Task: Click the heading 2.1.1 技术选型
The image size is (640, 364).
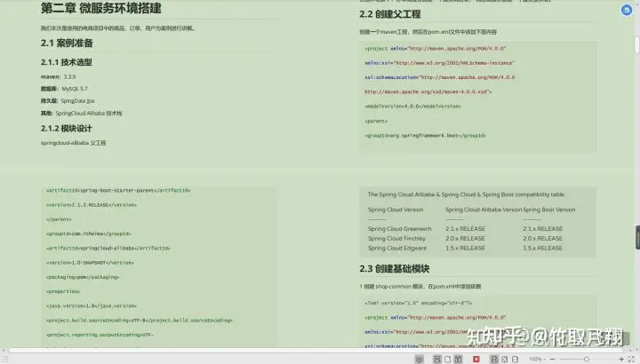Action: point(67,62)
